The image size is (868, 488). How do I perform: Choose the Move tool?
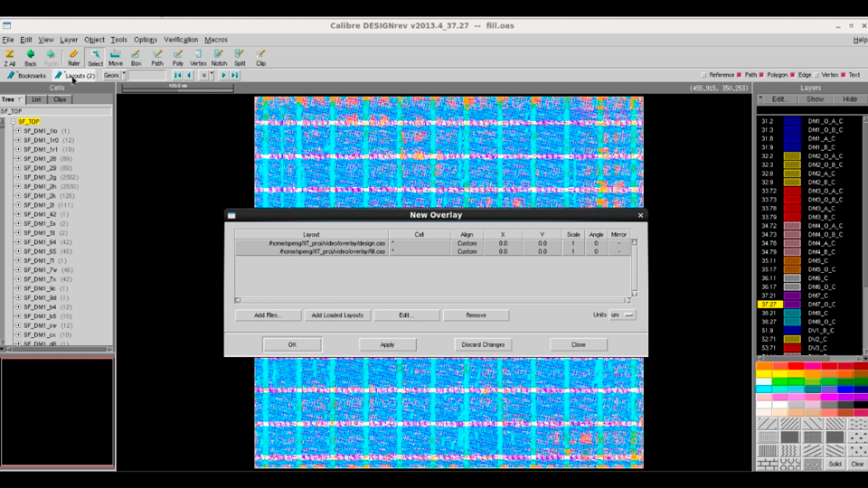(x=116, y=57)
